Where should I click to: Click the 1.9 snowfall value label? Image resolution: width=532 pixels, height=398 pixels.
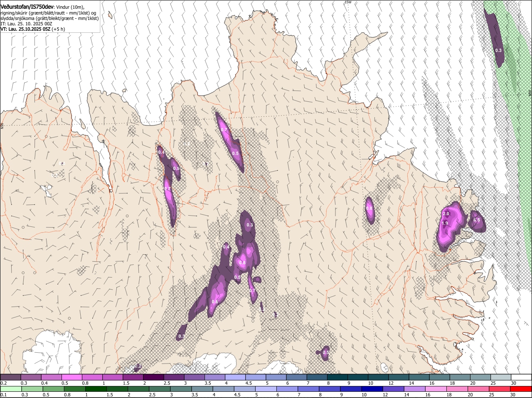pyautogui.click(x=445, y=223)
